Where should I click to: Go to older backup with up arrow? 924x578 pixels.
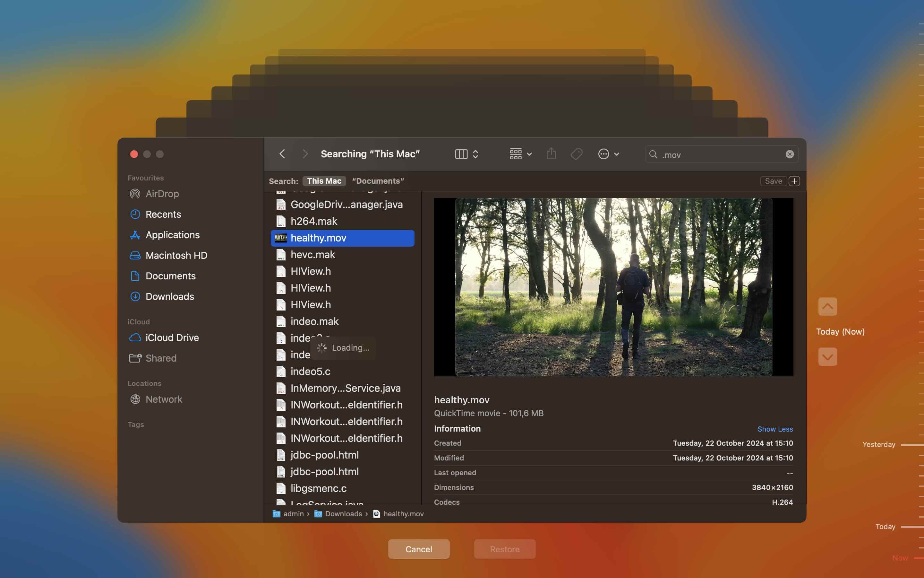tap(827, 307)
